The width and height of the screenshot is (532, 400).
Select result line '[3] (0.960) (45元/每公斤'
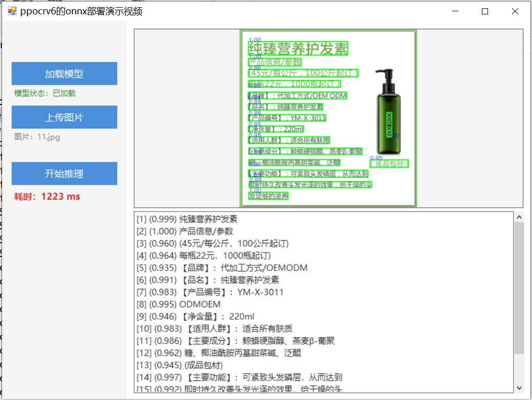213,243
